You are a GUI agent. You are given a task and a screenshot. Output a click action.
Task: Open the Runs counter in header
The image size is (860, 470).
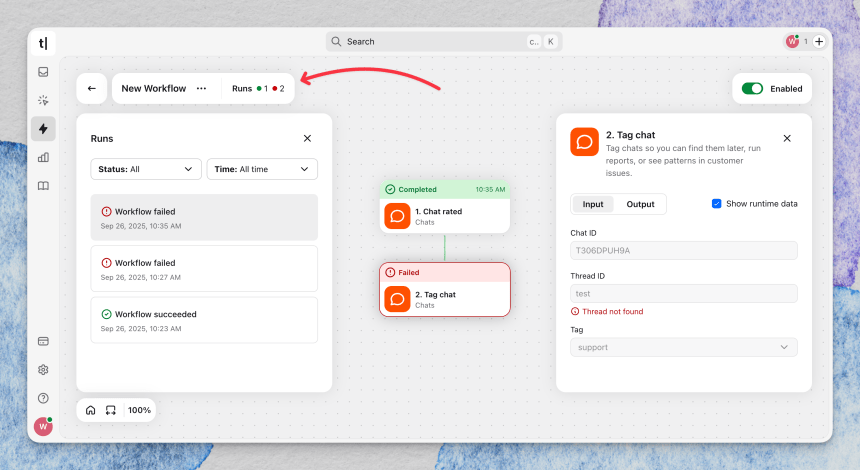[258, 88]
